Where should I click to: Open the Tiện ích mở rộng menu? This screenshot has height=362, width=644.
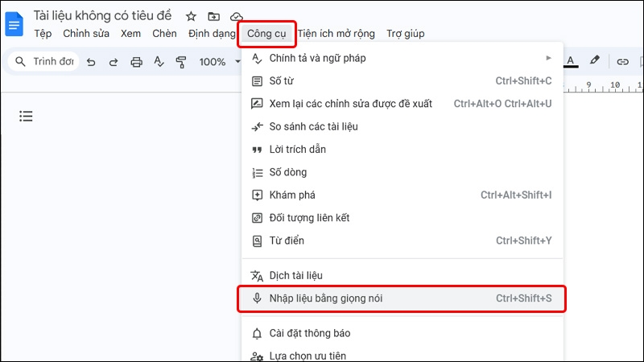coord(336,34)
